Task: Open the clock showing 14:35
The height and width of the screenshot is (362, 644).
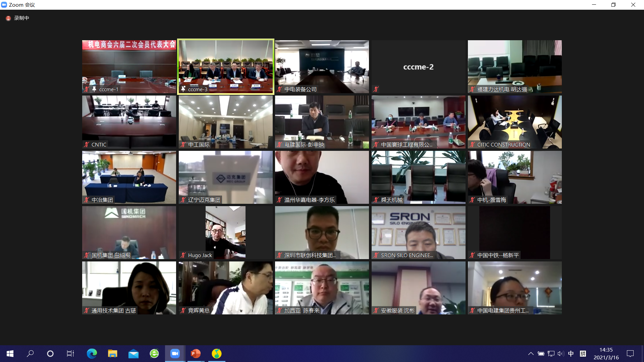Action: [606, 354]
